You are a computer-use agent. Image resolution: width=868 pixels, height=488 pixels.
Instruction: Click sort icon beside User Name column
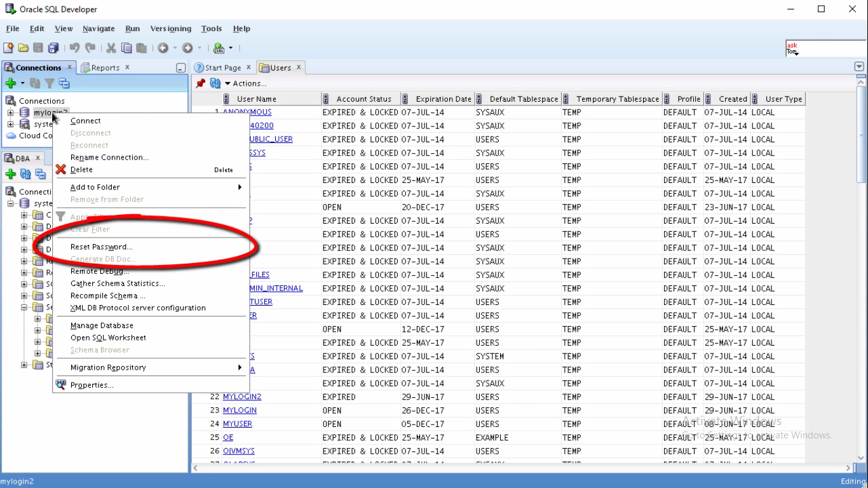(227, 99)
